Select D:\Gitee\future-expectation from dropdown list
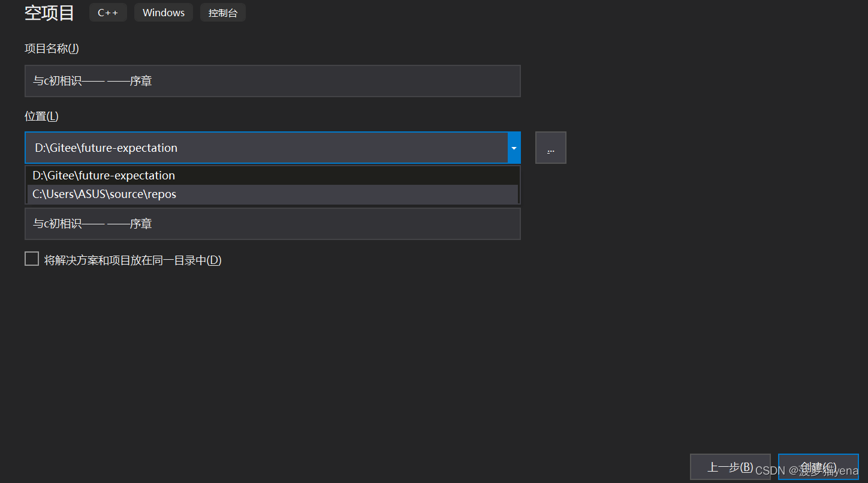The width and height of the screenshot is (868, 483). click(273, 175)
